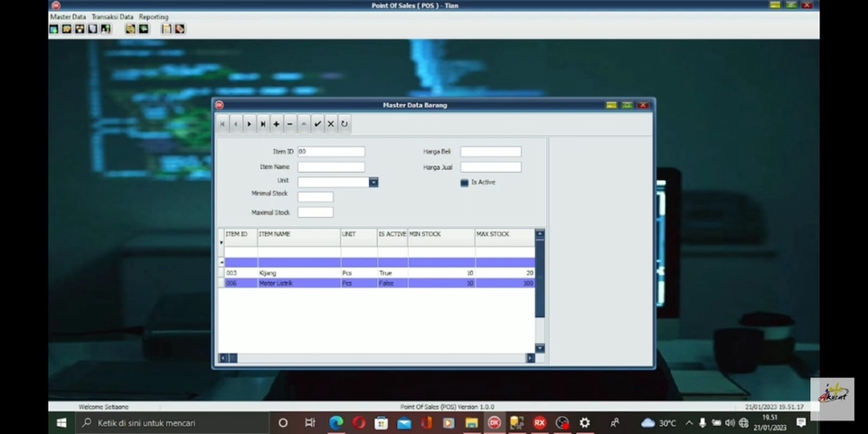Click the second main toolbar icon with yellow folder
The width and height of the screenshot is (868, 434).
coord(67,29)
